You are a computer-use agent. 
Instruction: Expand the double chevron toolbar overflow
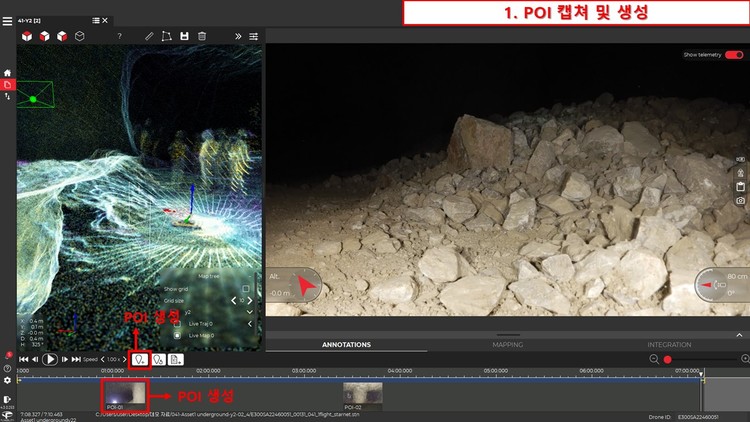238,36
